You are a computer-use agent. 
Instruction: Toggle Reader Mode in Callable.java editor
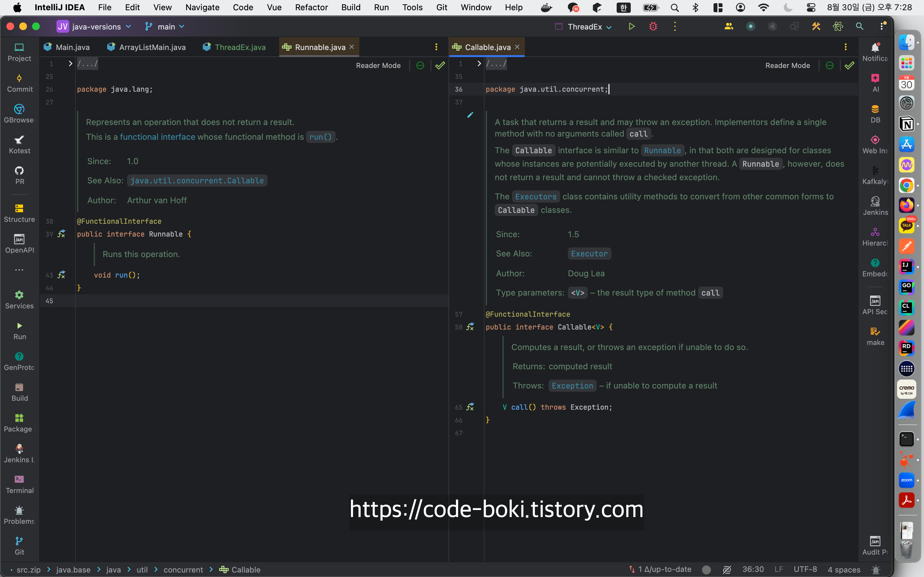point(787,66)
